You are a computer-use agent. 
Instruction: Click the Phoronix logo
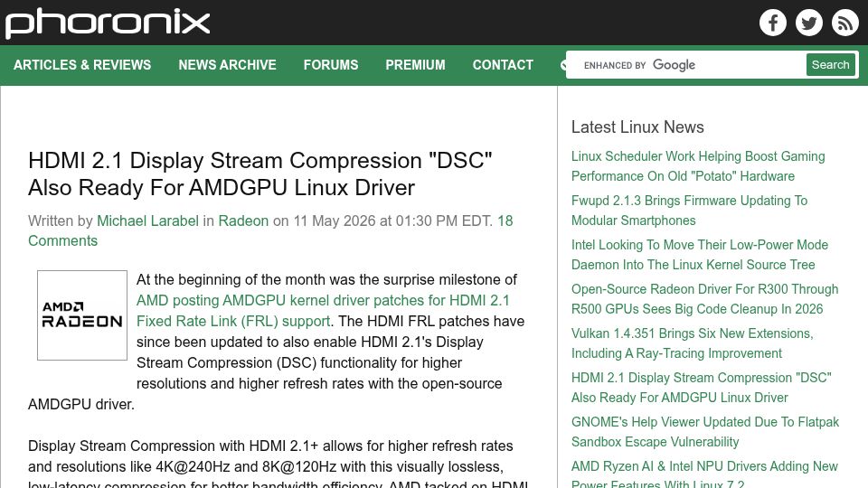coord(108,23)
